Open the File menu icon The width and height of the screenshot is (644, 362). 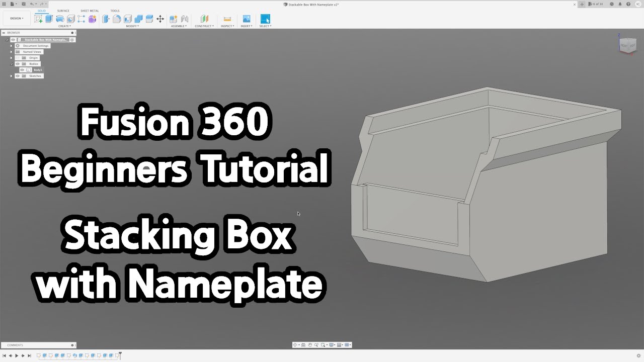pos(13,4)
